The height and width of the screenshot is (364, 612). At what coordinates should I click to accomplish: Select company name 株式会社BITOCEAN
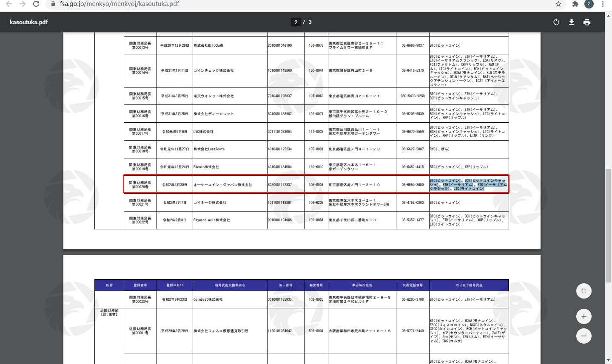coord(208,45)
